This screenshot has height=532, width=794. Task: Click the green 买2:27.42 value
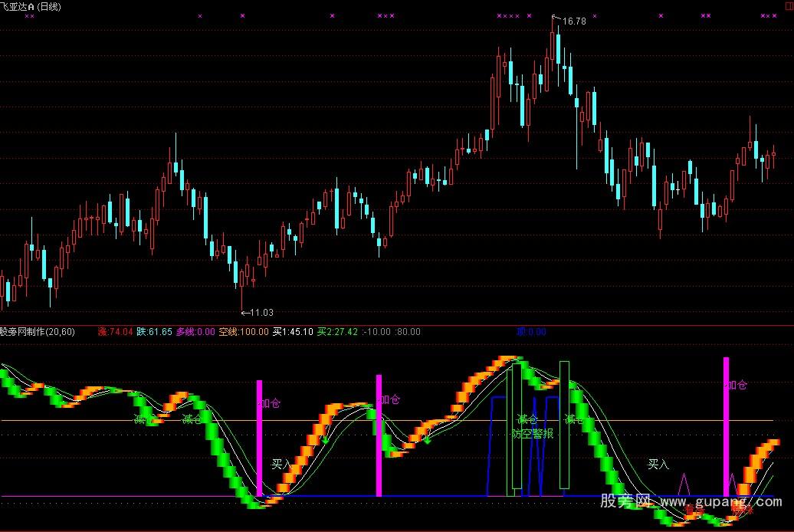point(337,332)
